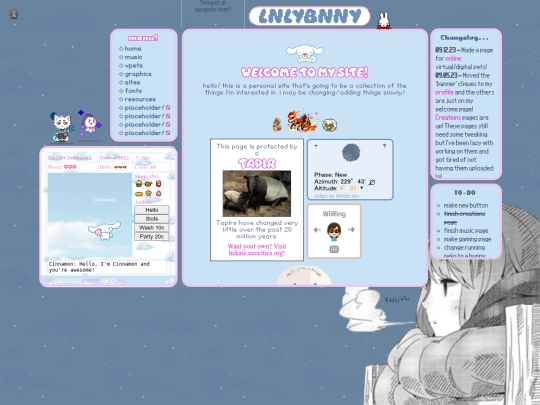Open first placeholder menu entry
Viewport: 540px width, 405px height.
click(144, 108)
